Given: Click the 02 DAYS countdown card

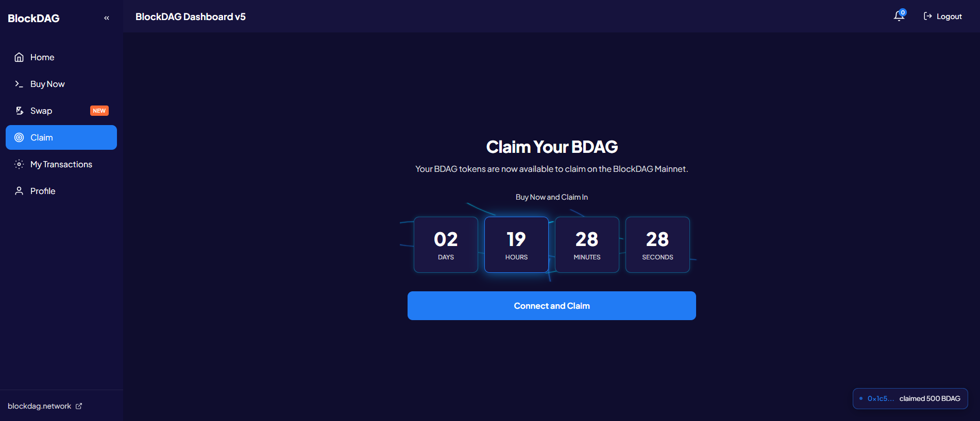Looking at the screenshot, I should pos(446,244).
